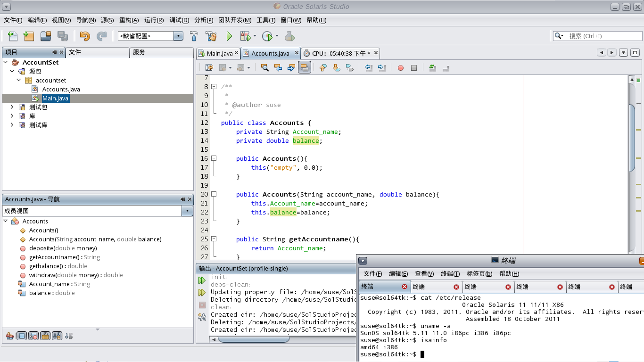Click the Undo arrow in the toolbar
The height and width of the screenshot is (362, 644).
(85, 36)
